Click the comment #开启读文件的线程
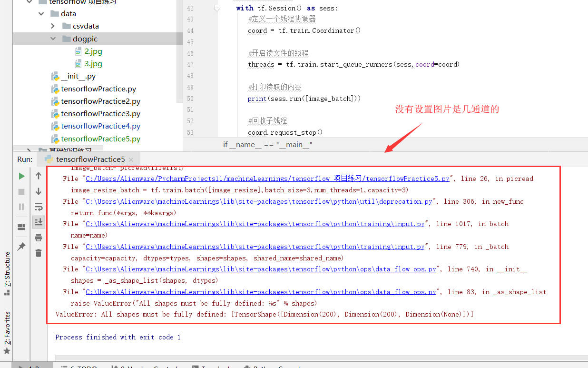Screen dimensions: 588x368 click(x=278, y=53)
